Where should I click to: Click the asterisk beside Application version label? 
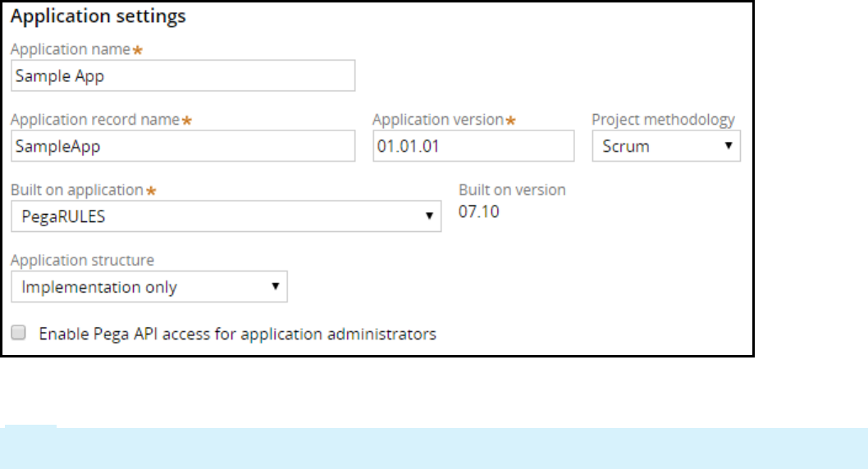coord(510,121)
